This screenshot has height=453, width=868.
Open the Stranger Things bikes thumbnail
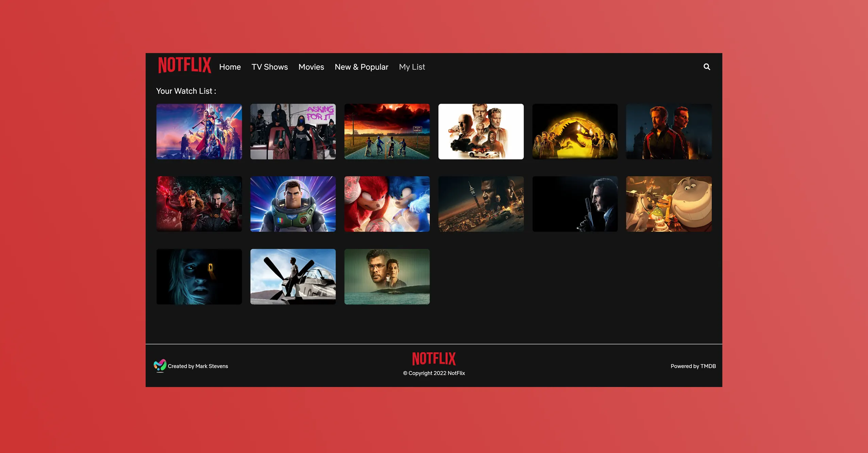pos(387,132)
